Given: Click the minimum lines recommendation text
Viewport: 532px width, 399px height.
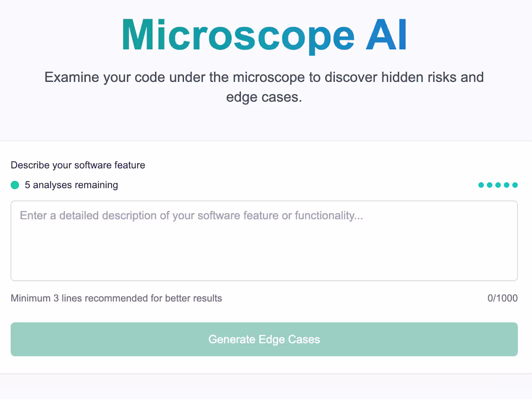Looking at the screenshot, I should click(116, 298).
